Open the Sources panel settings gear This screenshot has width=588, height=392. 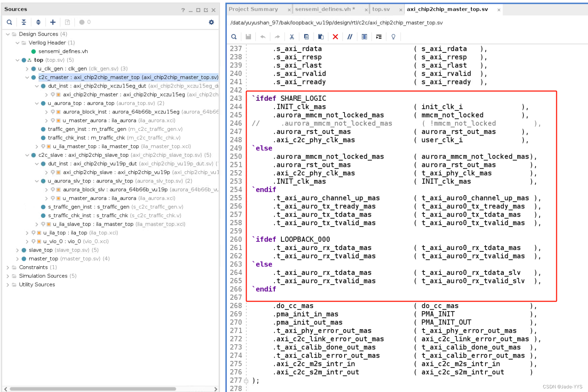(211, 22)
